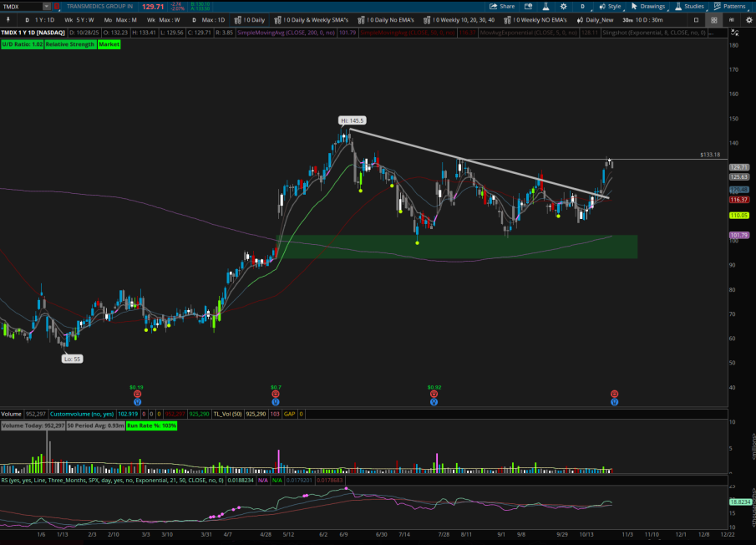This screenshot has width=756, height=545.
Task: Click the TMDX symbol input field
Action: 22,7
